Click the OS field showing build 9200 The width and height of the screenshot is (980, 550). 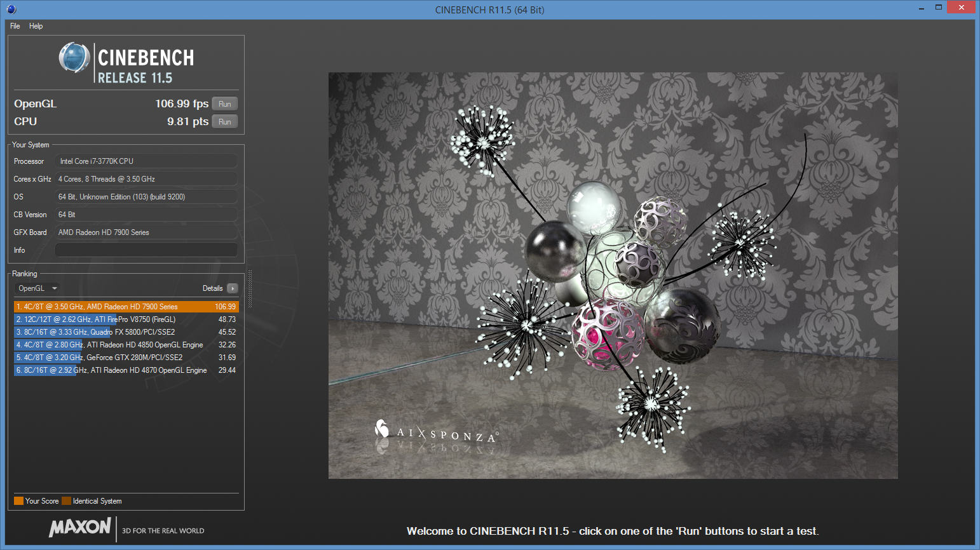[146, 197]
